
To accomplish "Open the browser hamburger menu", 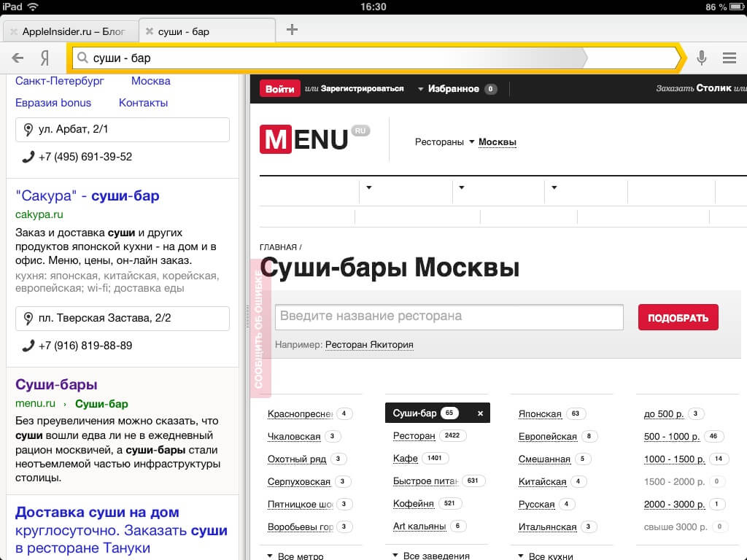I will [729, 58].
